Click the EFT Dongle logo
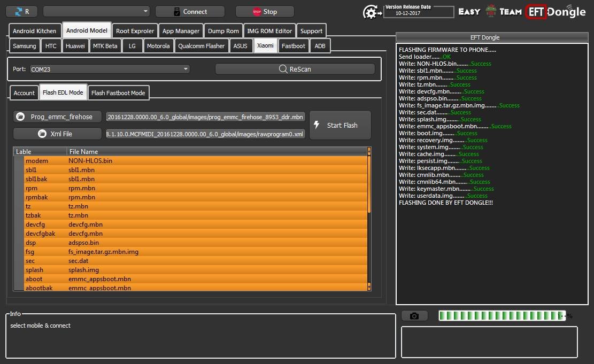Screen dimensions: 594x364 coord(556,12)
